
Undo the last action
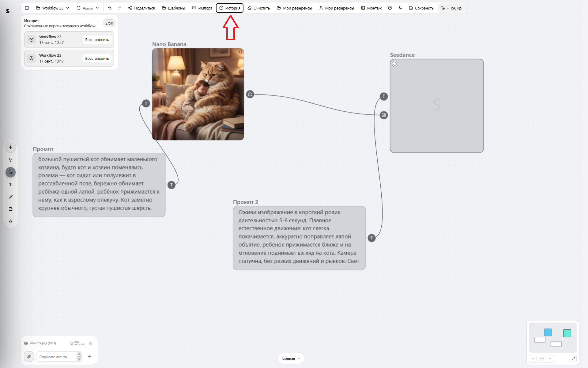(110, 8)
